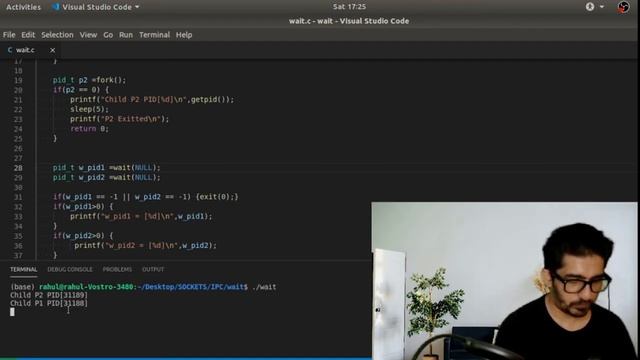Click the webcam overlay video thumbnail
This screenshot has width=640, height=360.
pos(504,281)
